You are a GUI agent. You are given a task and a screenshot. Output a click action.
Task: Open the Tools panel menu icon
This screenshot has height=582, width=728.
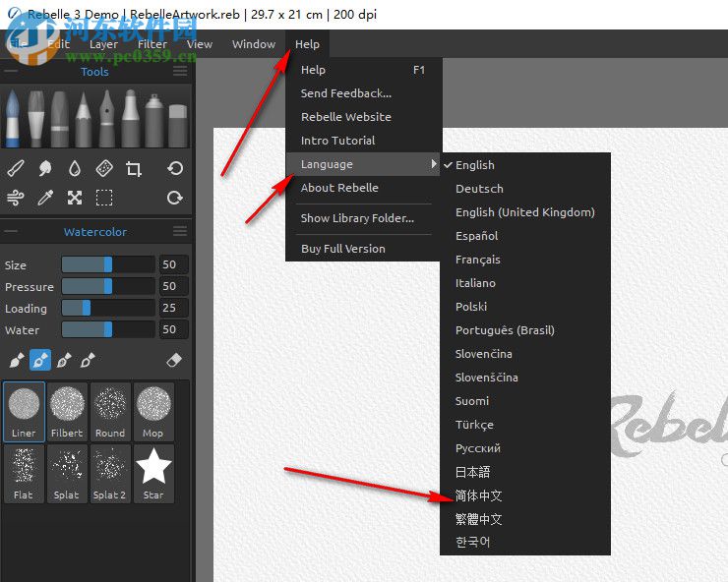(x=180, y=71)
